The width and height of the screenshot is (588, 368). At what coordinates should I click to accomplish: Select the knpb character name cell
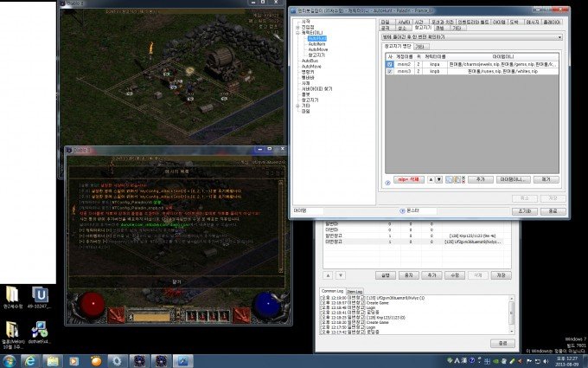(435, 71)
